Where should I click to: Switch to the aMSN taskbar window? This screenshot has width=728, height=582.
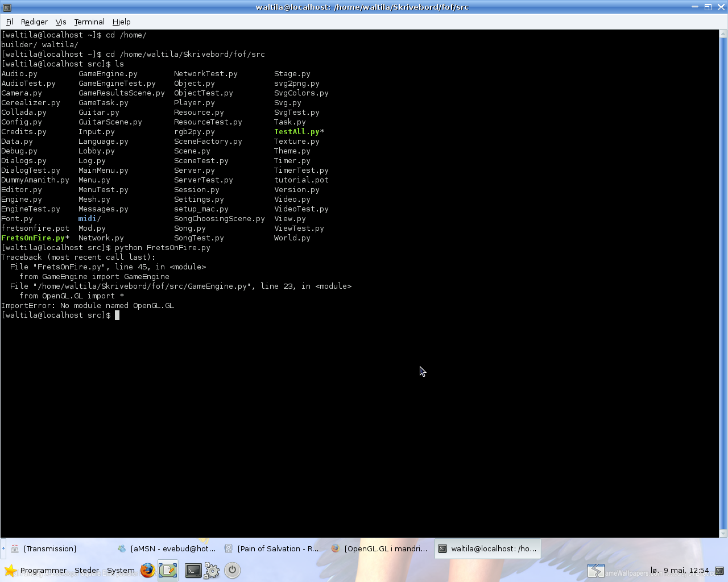click(x=166, y=548)
